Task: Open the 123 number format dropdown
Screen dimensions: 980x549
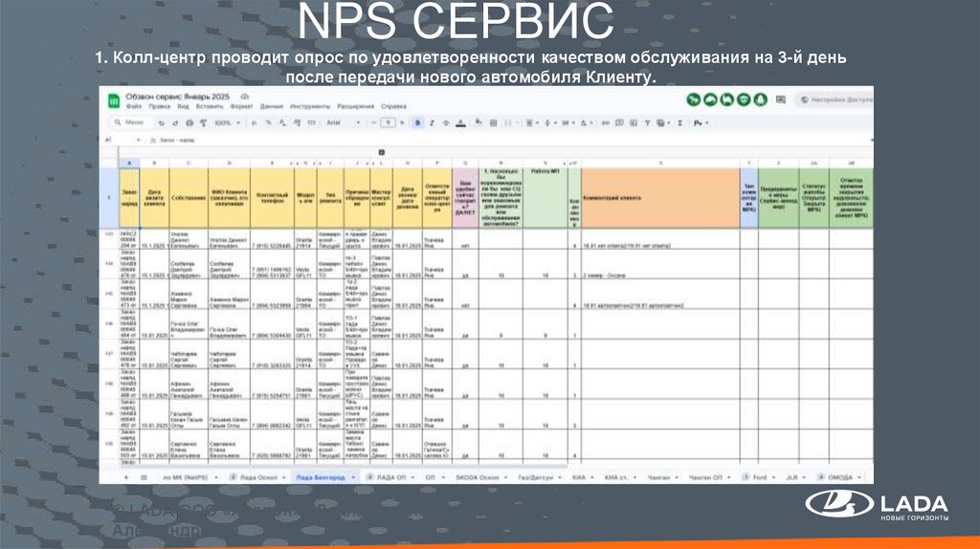Action: (311, 123)
